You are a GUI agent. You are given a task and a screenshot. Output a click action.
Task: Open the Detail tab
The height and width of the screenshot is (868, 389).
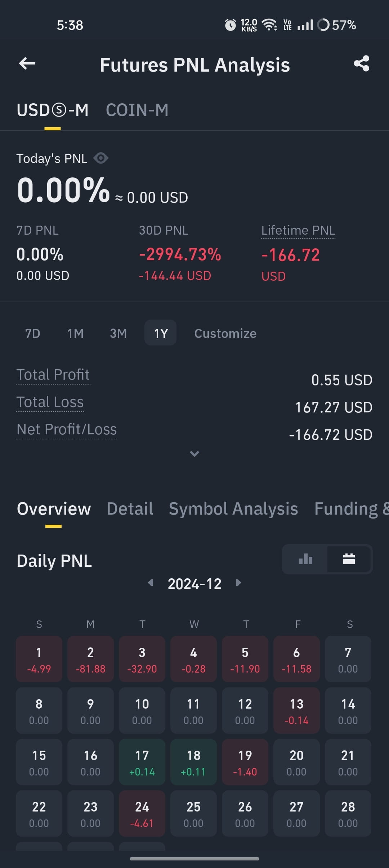point(130,508)
